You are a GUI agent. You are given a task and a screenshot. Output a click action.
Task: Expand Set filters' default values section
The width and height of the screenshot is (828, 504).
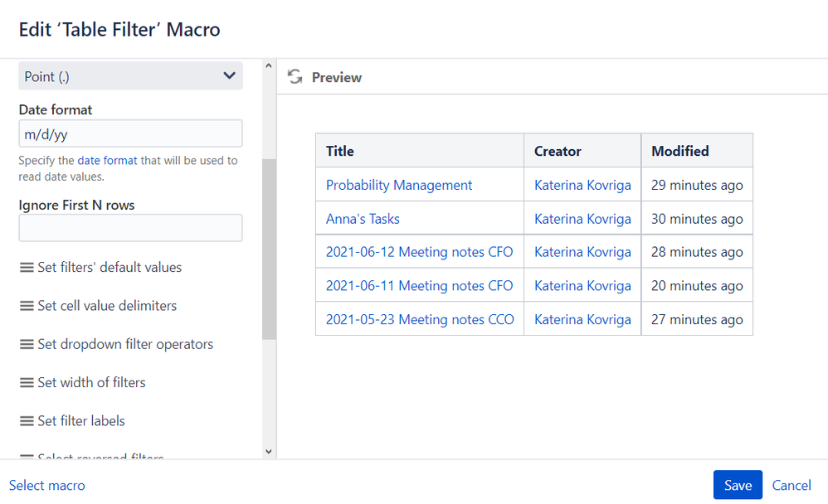pyautogui.click(x=110, y=268)
